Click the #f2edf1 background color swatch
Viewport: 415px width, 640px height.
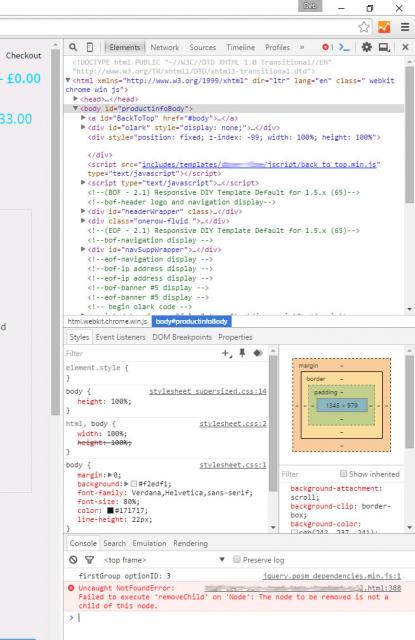[133, 484]
